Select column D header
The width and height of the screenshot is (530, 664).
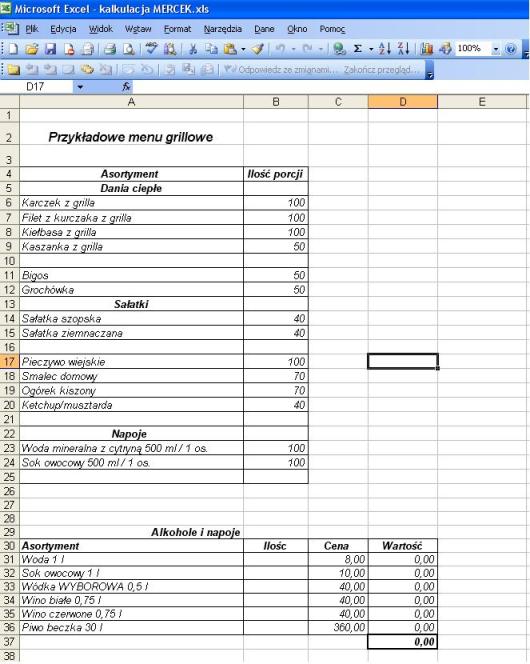tap(403, 102)
